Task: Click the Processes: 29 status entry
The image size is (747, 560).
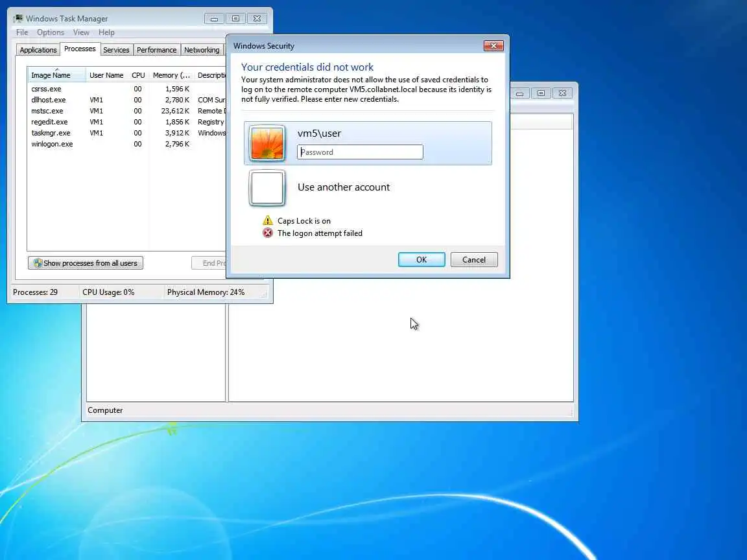Action: click(x=35, y=292)
